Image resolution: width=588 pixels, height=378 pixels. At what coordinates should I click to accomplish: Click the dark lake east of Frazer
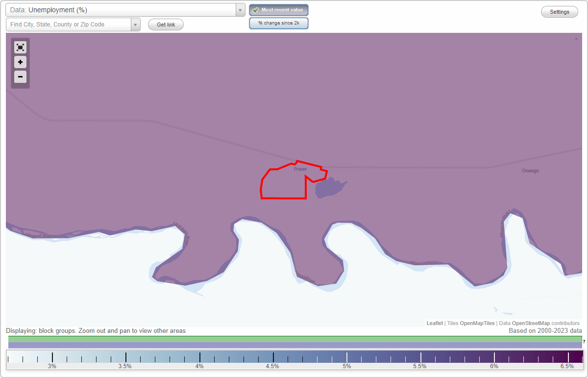pyautogui.click(x=329, y=187)
